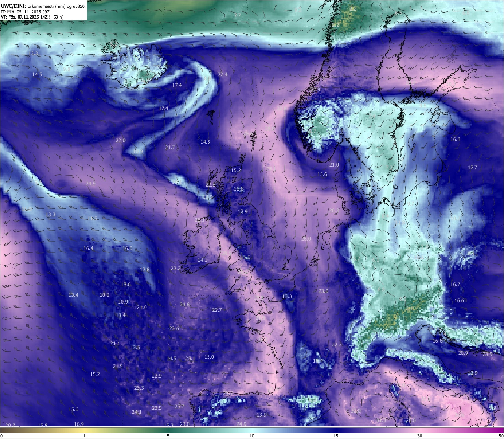This screenshot has width=504, height=439.
Task: Click the 14.1 value over Ireland
Action: pos(202,260)
